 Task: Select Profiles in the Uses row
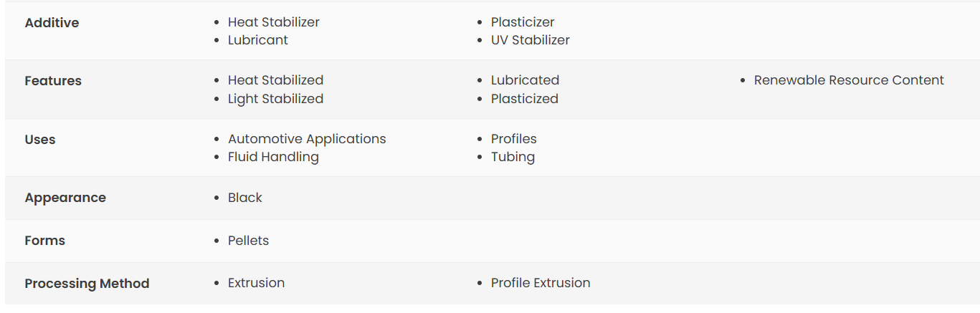coord(514,139)
